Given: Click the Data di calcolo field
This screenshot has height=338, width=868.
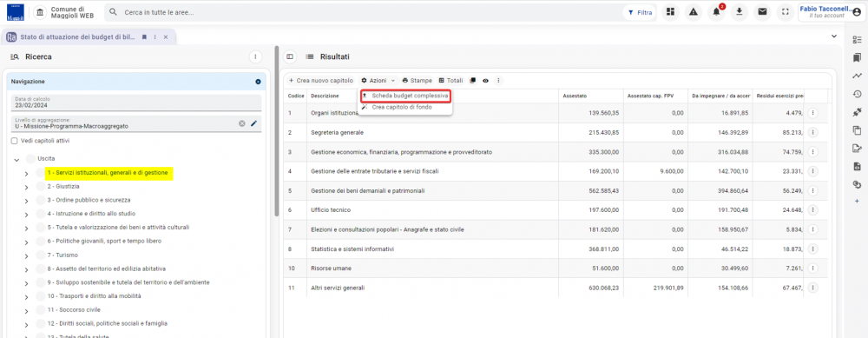Looking at the screenshot, I should pyautogui.click(x=136, y=103).
